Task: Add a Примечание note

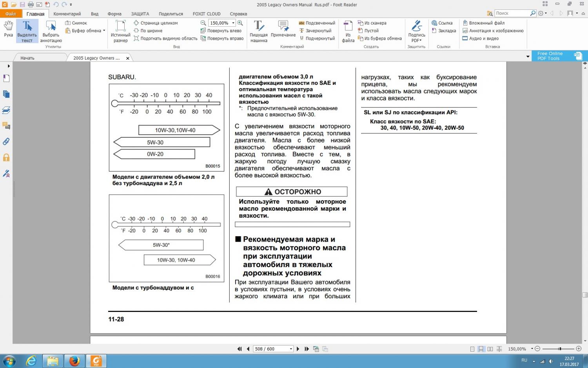Action: 283,29
